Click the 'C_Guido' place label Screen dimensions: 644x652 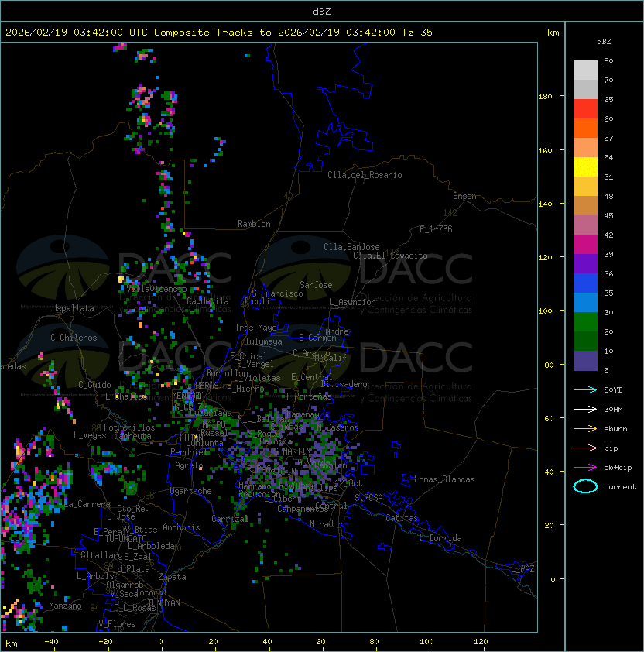94,385
